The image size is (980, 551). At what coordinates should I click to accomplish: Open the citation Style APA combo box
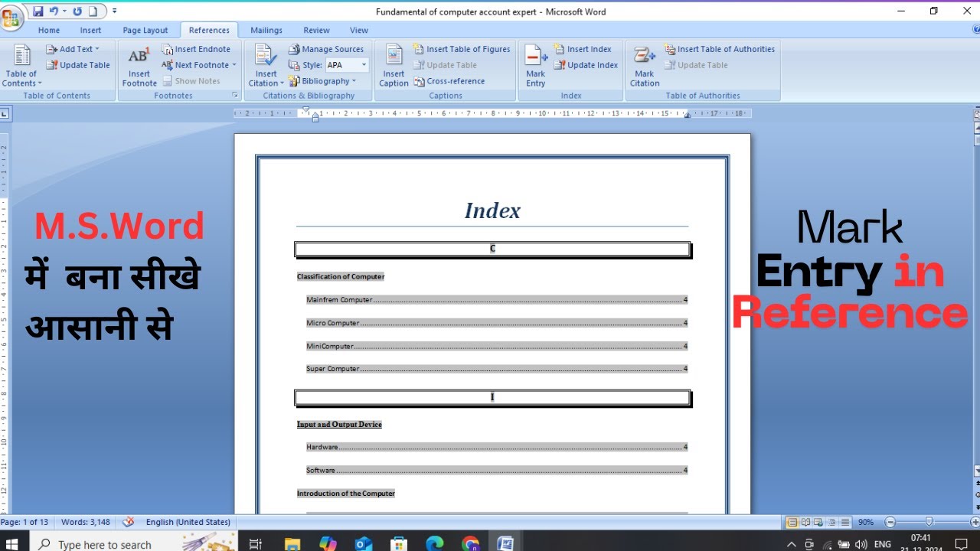pos(347,65)
